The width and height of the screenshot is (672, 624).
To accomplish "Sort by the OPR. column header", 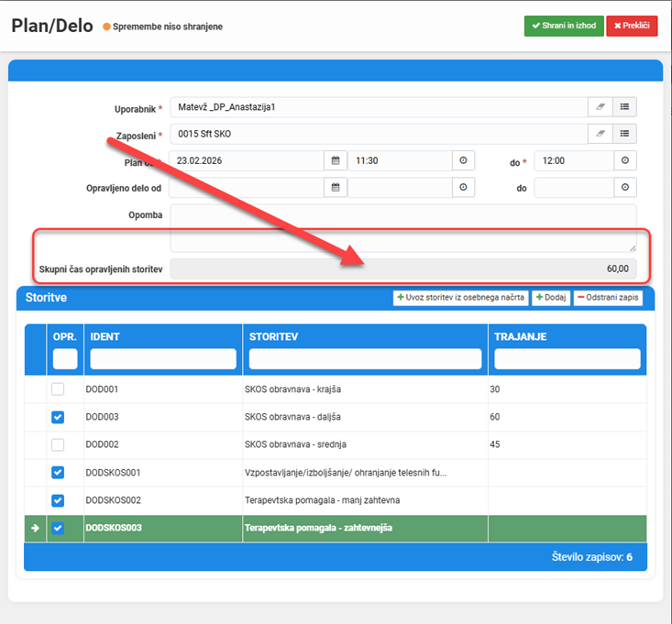I will [x=65, y=336].
